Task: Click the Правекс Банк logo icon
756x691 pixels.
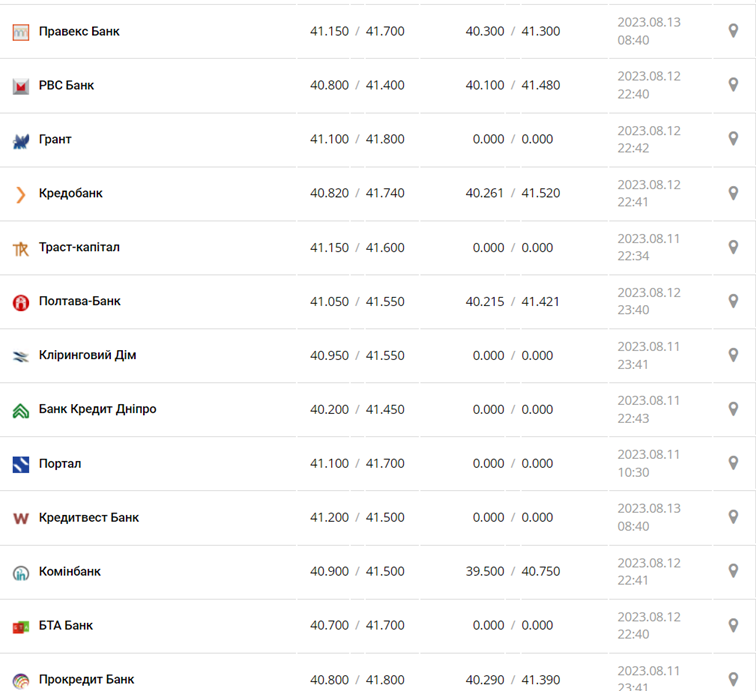Action: pyautogui.click(x=20, y=32)
